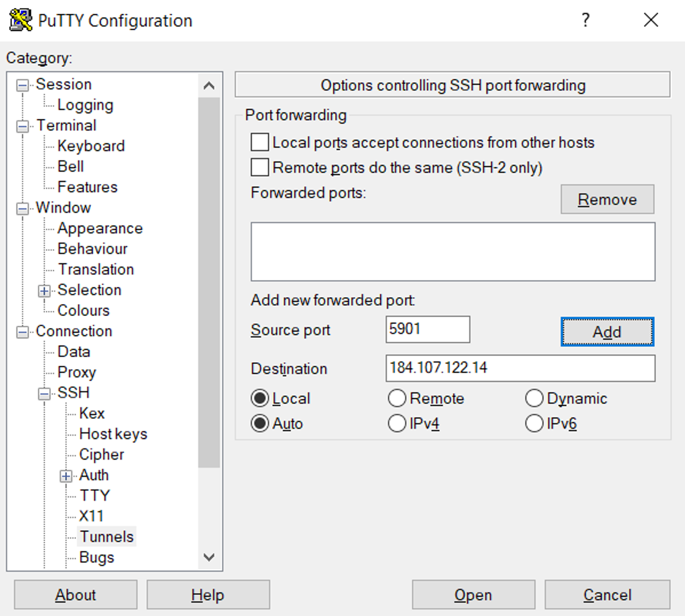The width and height of the screenshot is (685, 616).
Task: Select Logging in category tree
Action: point(85,105)
